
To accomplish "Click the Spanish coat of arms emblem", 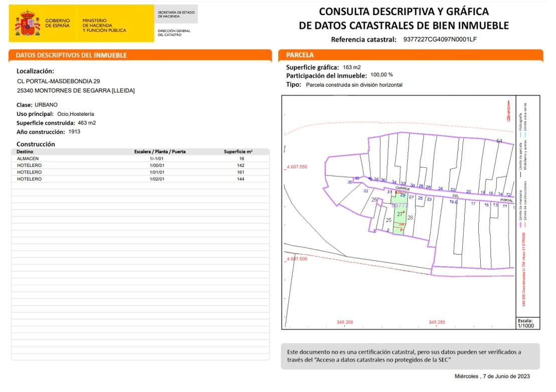I will (27, 24).
